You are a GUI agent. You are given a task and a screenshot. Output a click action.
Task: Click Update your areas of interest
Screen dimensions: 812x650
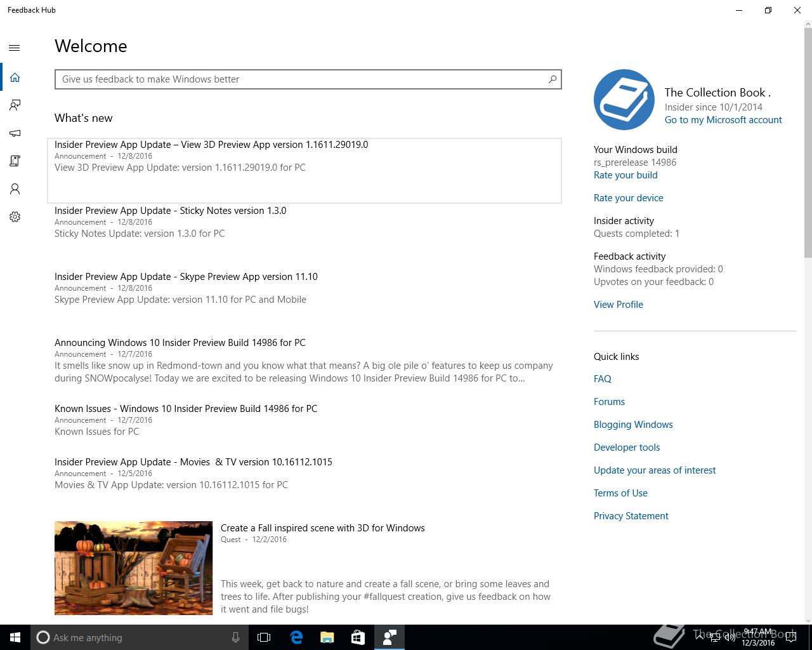click(x=655, y=470)
